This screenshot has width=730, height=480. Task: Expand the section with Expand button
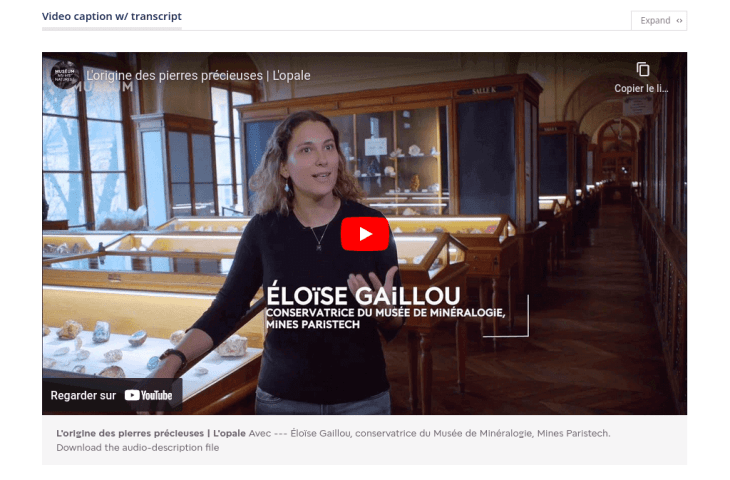pos(659,20)
